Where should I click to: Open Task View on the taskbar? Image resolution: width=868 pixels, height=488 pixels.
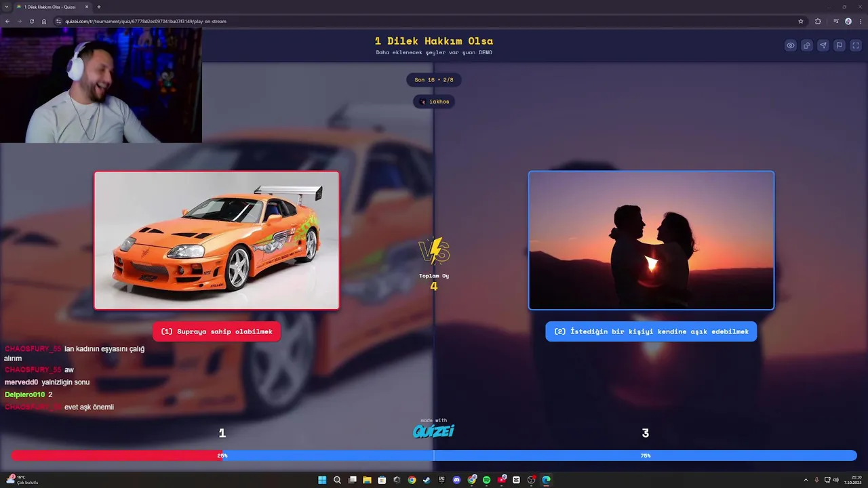[352, 480]
